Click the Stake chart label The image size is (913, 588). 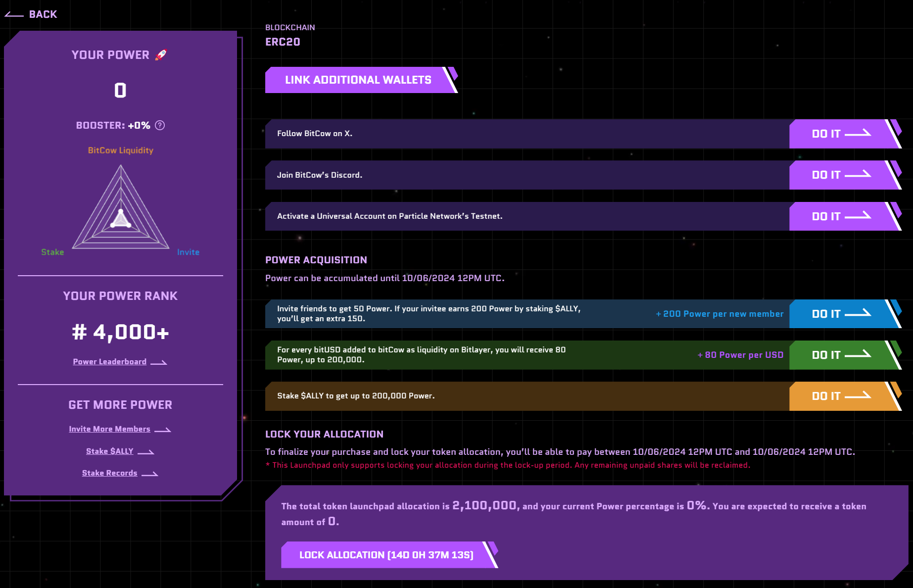tap(52, 252)
